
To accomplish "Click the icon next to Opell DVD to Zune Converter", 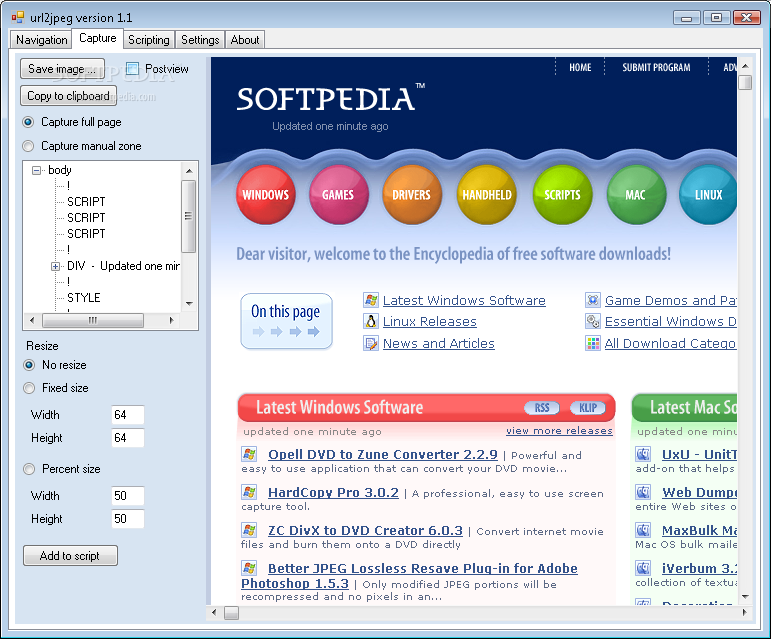I will click(249, 454).
